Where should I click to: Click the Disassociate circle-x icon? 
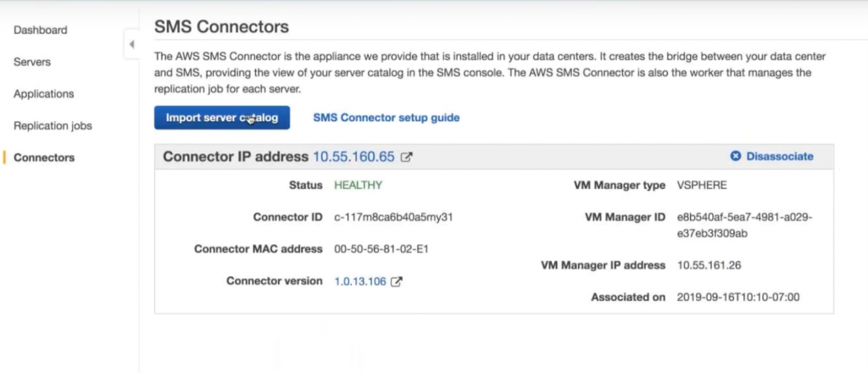pos(735,157)
